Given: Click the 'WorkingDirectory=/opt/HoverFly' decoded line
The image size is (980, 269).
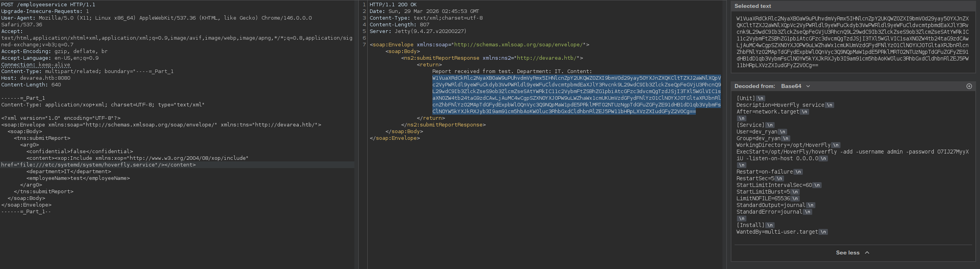Looking at the screenshot, I should pyautogui.click(x=784, y=145).
